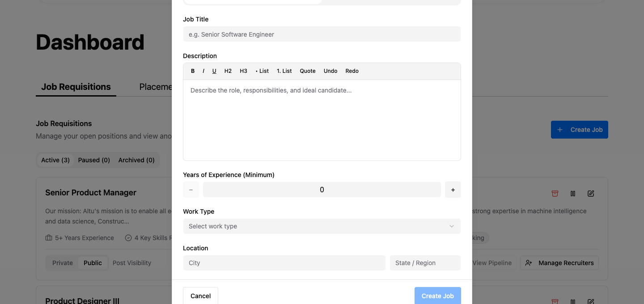The image size is (644, 304).
Task: Insert bulleted List
Action: coord(262,71)
